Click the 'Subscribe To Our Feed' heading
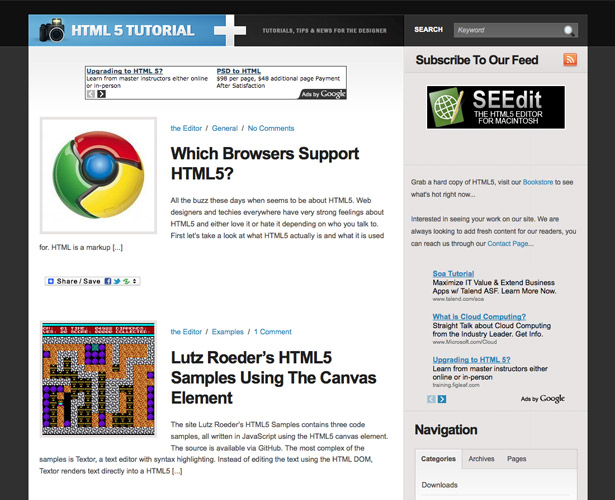 pos(477,60)
